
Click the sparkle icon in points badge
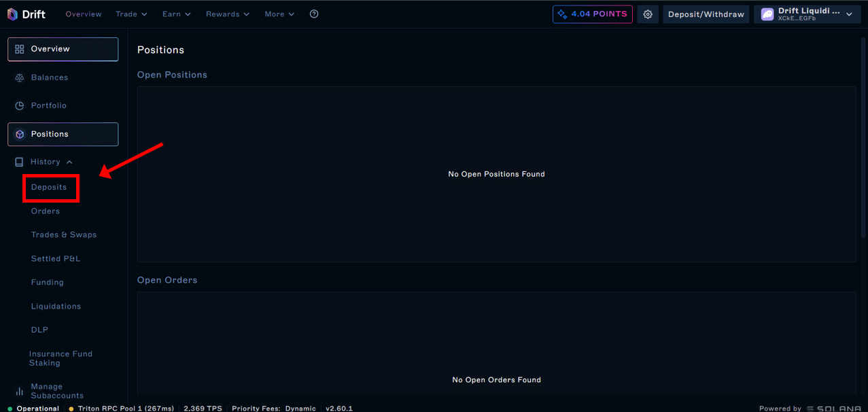(562, 14)
